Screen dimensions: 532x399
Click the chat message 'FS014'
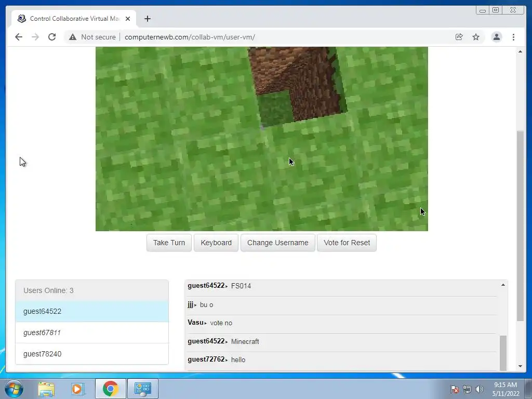[241, 286]
